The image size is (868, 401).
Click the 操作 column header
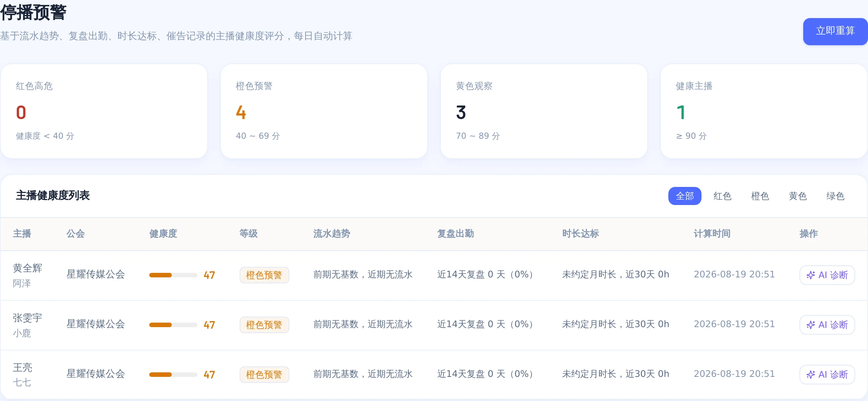(x=808, y=234)
